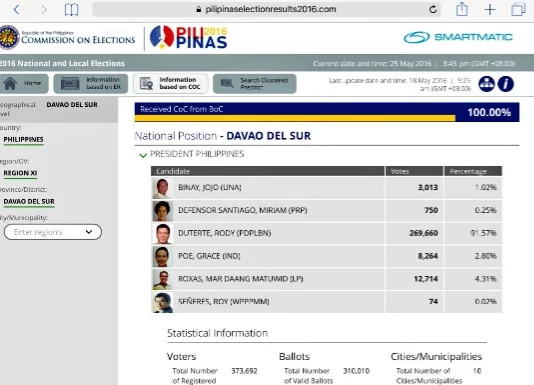
Task: Click Poe's 8,264 votes cell
Action: (414, 256)
